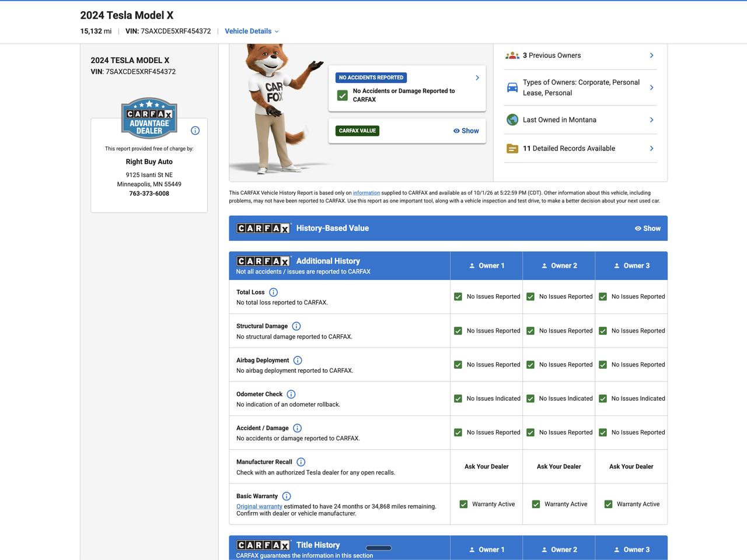This screenshot has height=560, width=747.
Task: Expand the Vehicle Details dropdown
Action: coord(252,32)
